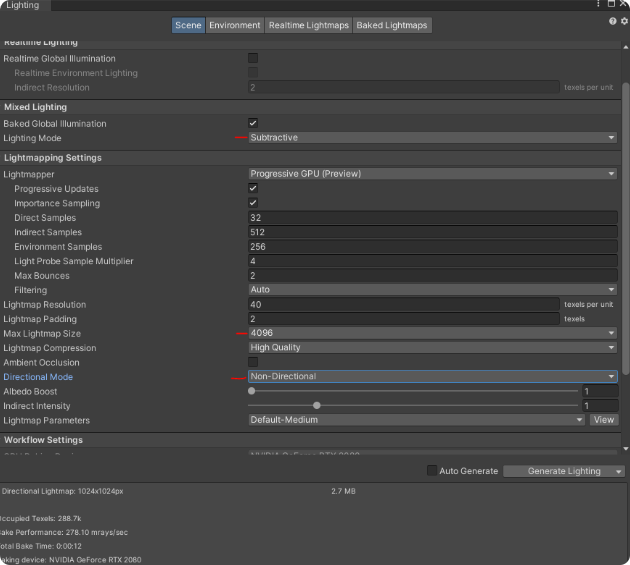Image resolution: width=630 pixels, height=565 pixels.
Task: Switch to the Baked Lightmaps tab
Action: [x=392, y=25]
